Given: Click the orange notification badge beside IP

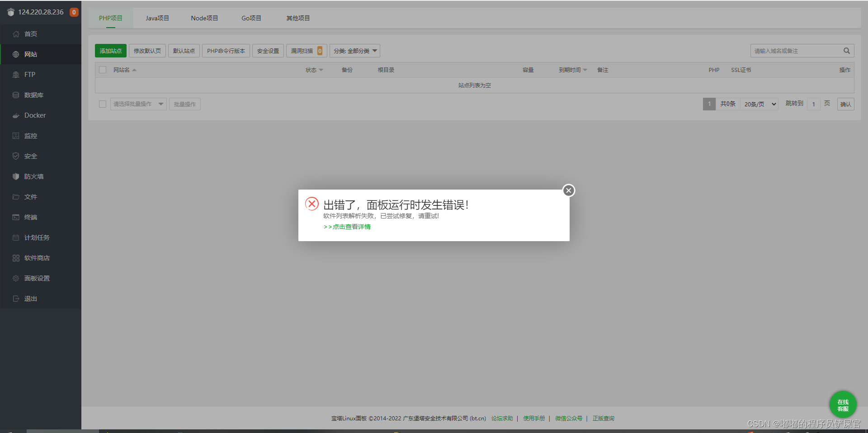Looking at the screenshot, I should (x=74, y=12).
